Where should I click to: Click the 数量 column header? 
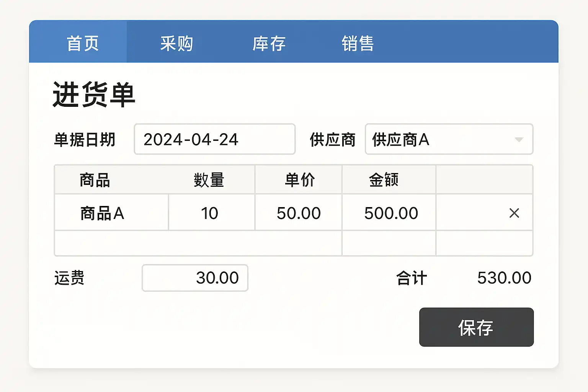[x=209, y=180]
